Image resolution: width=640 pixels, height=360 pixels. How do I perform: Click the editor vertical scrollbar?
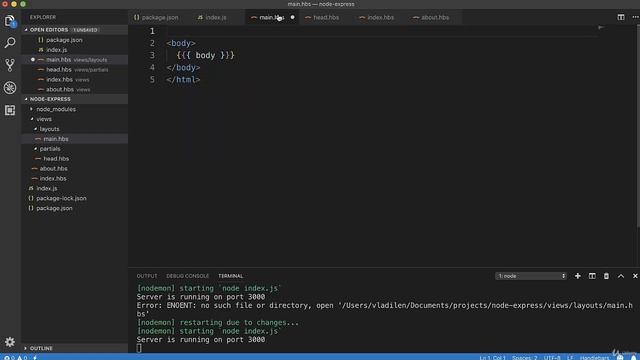click(638, 127)
